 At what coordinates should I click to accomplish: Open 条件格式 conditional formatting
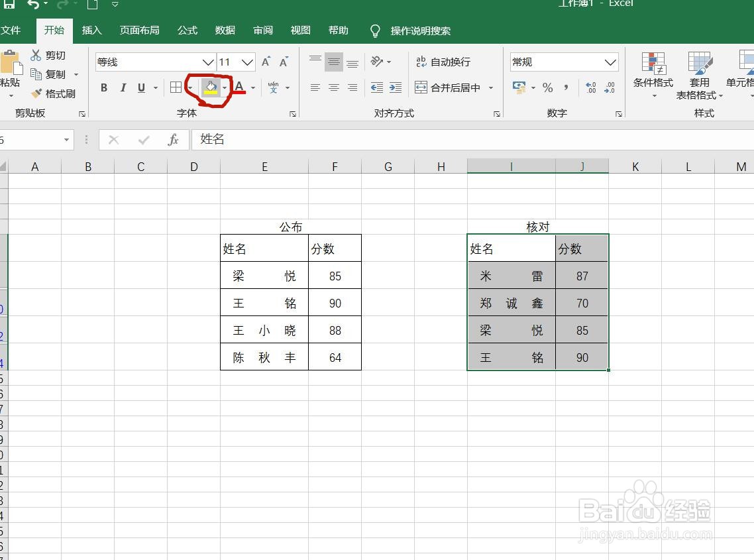653,75
